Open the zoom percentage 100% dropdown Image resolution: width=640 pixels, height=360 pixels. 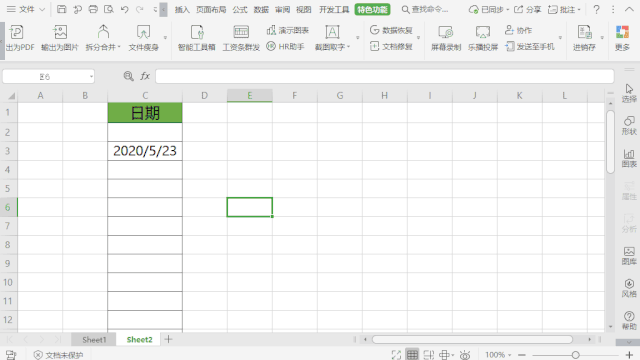pyautogui.click(x=498, y=355)
